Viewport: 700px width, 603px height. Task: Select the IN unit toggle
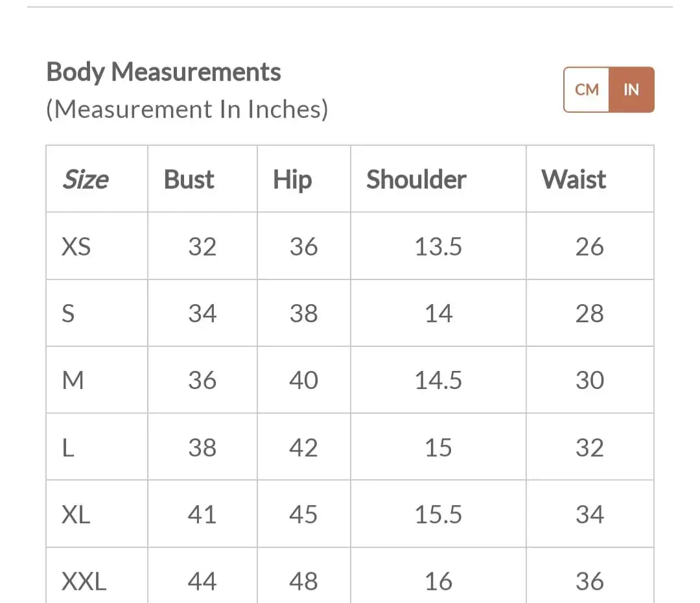click(632, 89)
